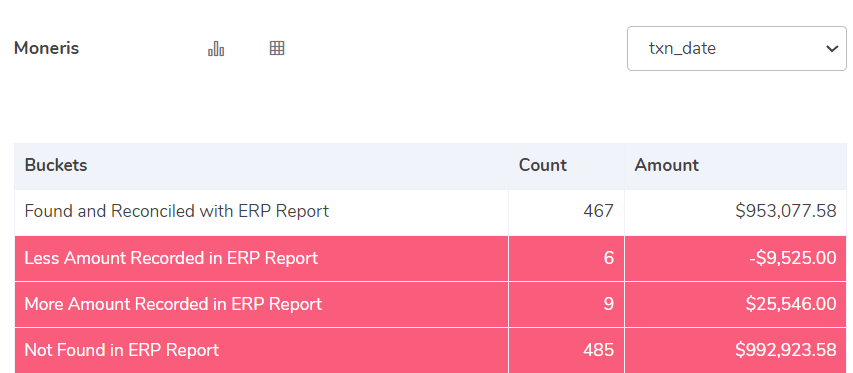This screenshot has width=853, height=373.
Task: Click the amount $992,923.58
Action: pyautogui.click(x=786, y=350)
